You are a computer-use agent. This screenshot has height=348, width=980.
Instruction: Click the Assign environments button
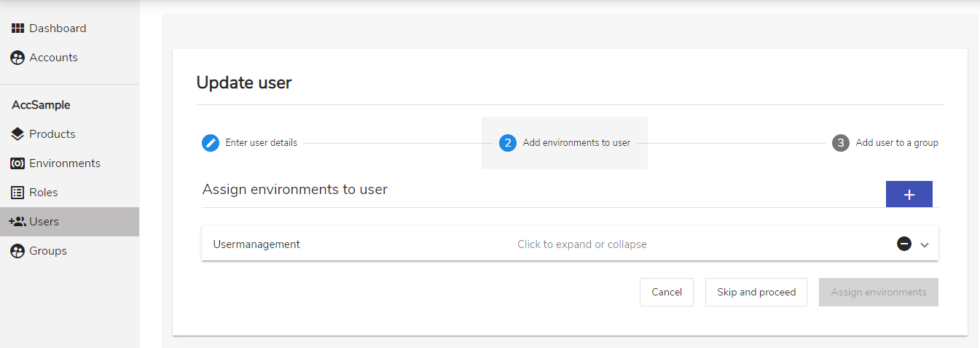point(879,292)
